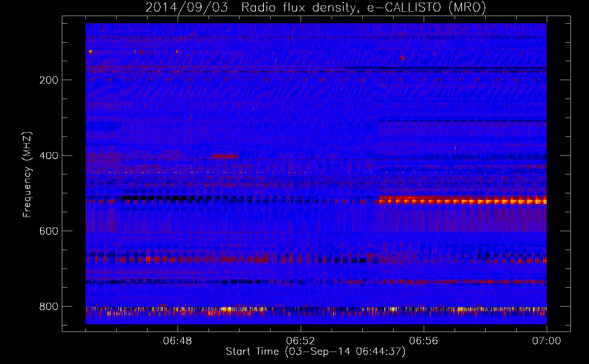Click the 06:56 time tick label

[424, 341]
